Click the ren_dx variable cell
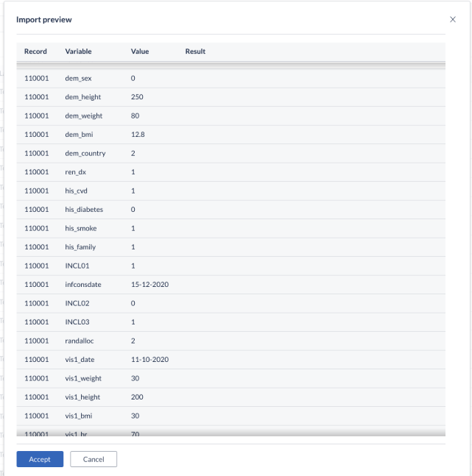The width and height of the screenshot is (472, 476). point(75,172)
